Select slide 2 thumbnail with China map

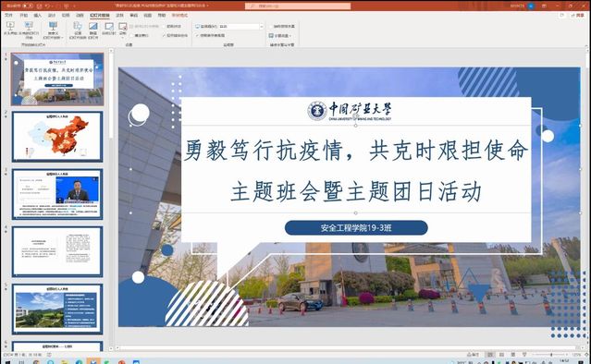pos(57,137)
